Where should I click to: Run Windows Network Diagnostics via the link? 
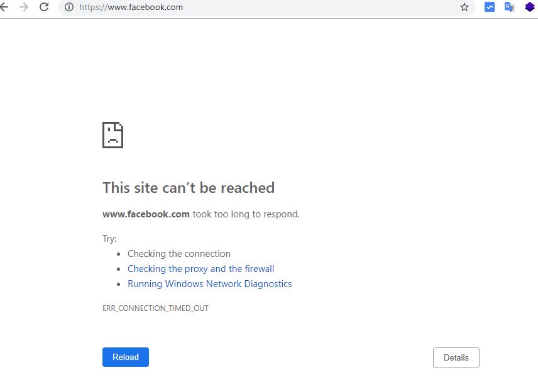coord(210,283)
